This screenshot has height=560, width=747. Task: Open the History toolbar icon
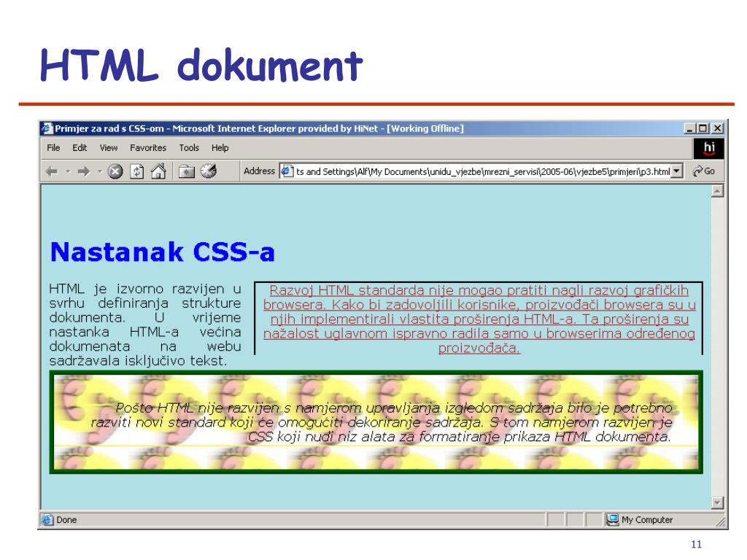(x=208, y=171)
